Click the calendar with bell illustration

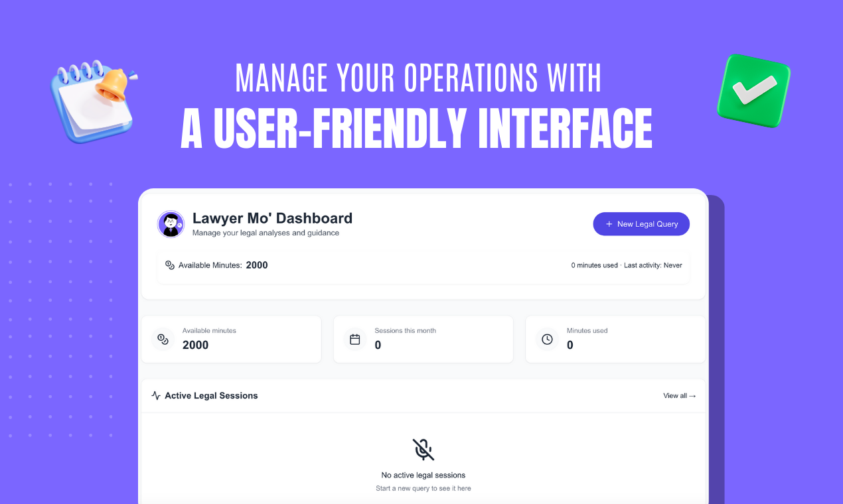point(94,101)
